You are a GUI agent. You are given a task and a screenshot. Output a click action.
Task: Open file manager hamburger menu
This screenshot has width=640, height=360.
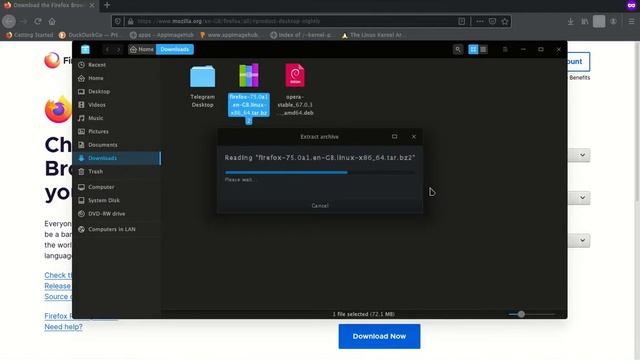tap(505, 49)
